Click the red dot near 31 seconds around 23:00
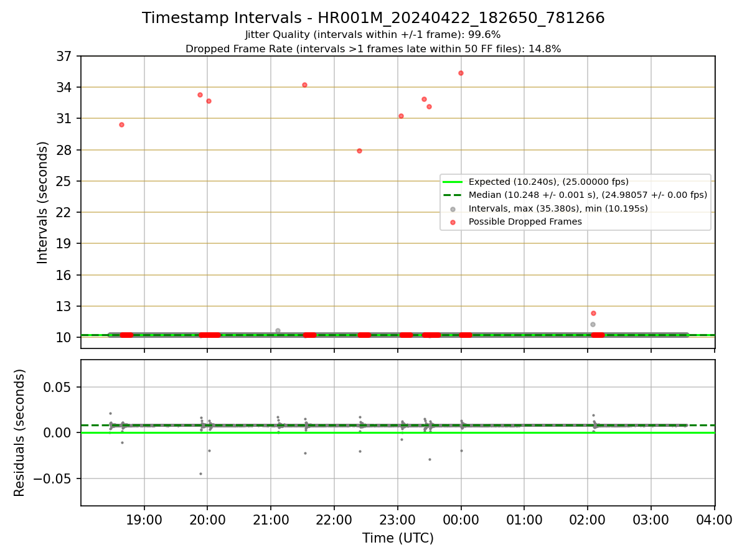This screenshot has width=747, height=560. point(401,116)
